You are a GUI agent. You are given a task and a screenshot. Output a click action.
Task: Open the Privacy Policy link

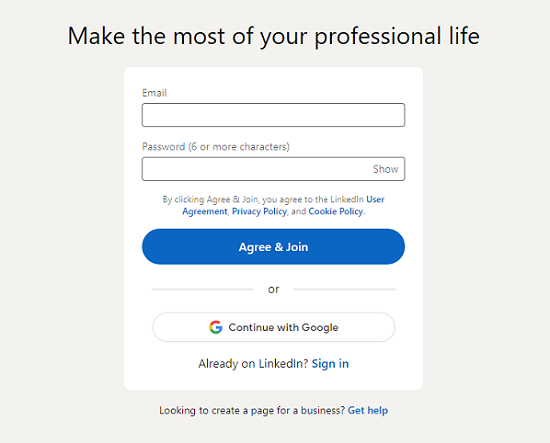point(259,212)
